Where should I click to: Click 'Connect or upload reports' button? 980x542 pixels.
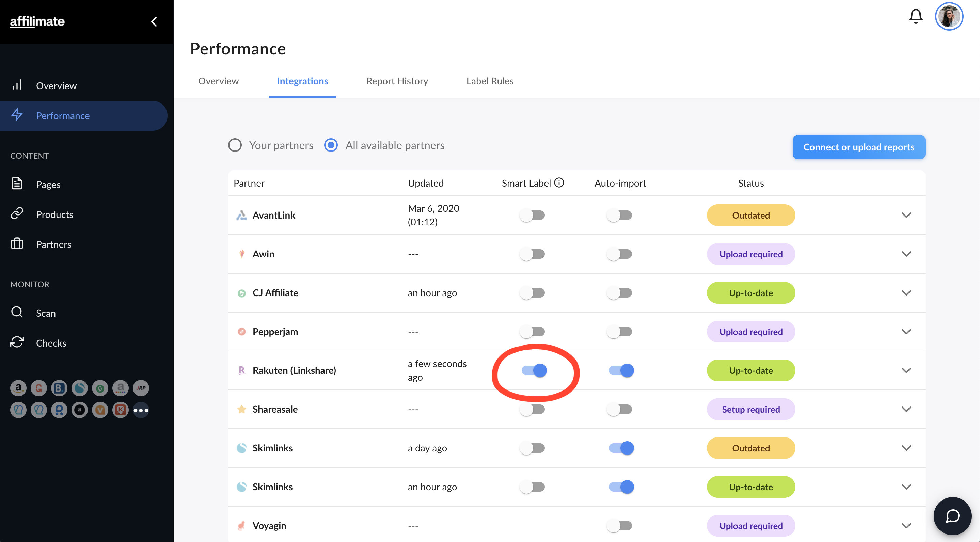tap(859, 147)
